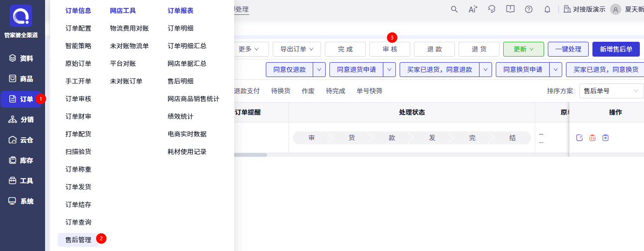Click the edit icon in 操作 column
The width and height of the screenshot is (644, 251).
579,138
